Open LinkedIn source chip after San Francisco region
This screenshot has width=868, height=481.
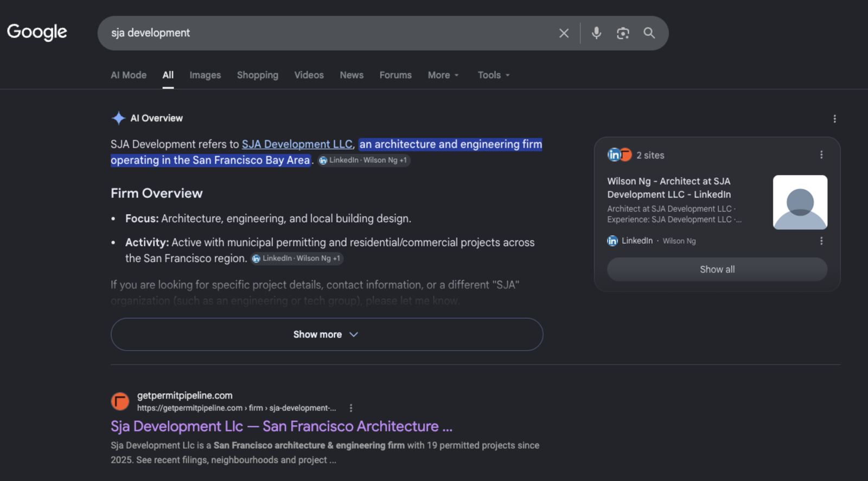[297, 258]
